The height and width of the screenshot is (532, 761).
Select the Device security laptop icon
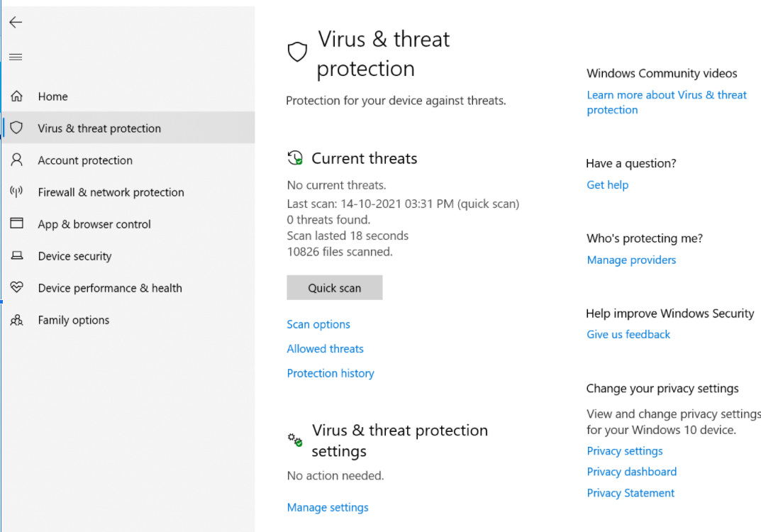(16, 256)
